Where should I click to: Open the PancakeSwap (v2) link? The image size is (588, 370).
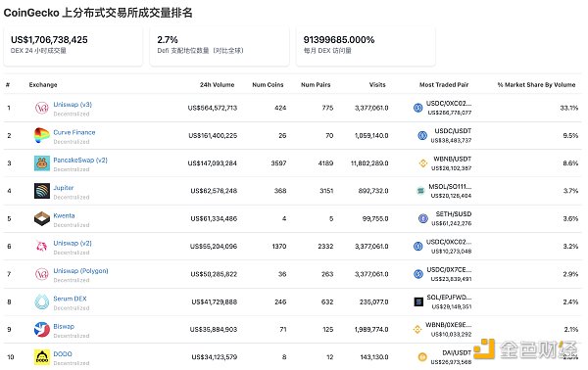pyautogui.click(x=80, y=160)
